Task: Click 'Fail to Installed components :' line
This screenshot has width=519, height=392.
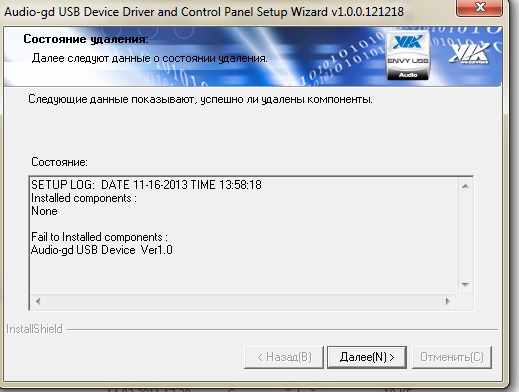Action: click(99, 237)
